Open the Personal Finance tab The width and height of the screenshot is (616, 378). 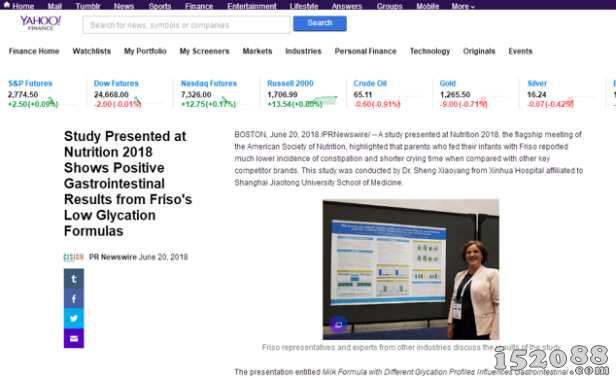pos(365,51)
